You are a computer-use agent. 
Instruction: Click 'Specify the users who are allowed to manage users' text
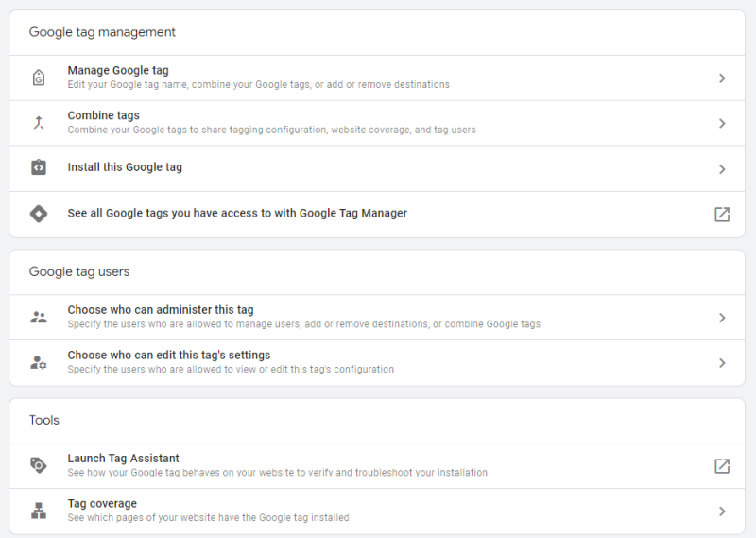303,323
